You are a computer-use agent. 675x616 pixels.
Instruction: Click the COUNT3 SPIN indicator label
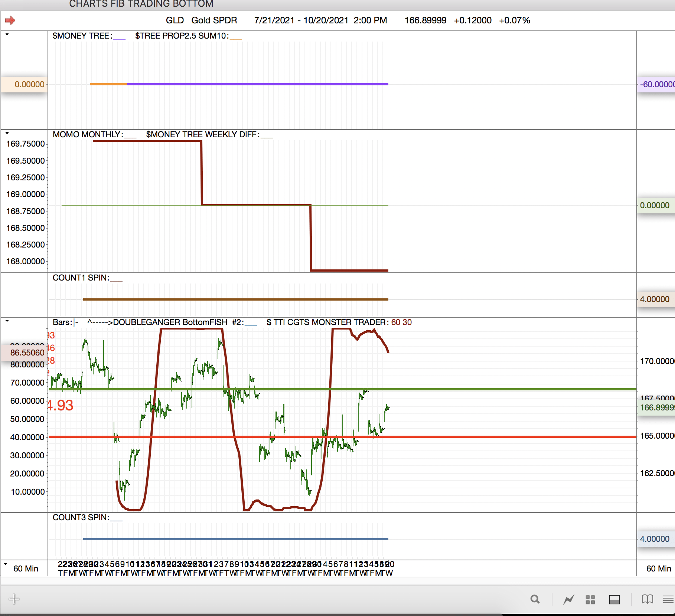[x=81, y=518]
